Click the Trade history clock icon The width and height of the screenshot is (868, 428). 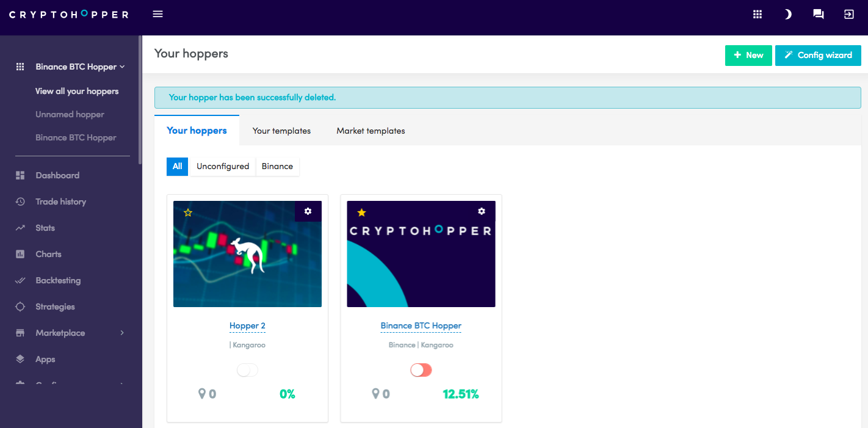(20, 201)
